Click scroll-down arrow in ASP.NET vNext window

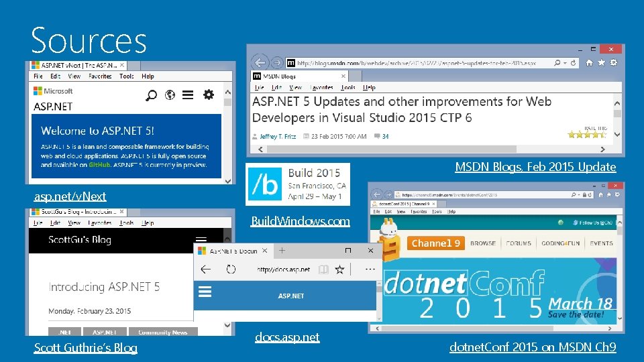(x=228, y=180)
